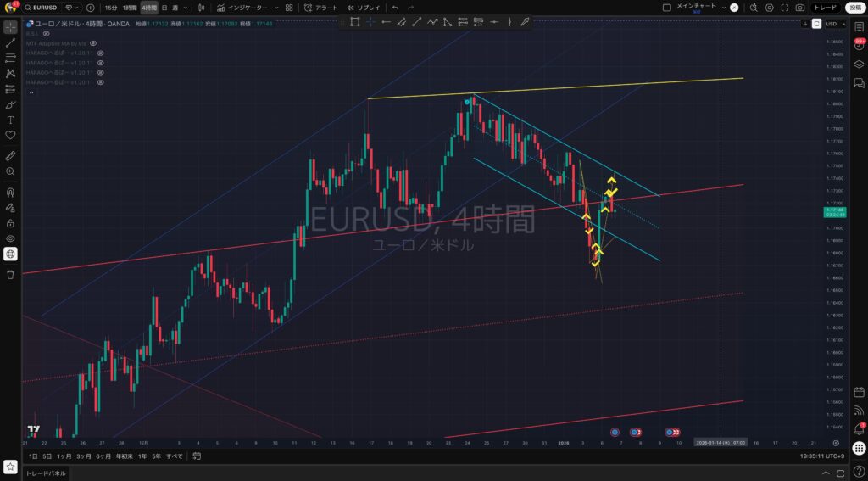Open the dropdown beside the EURUSD symbol
The image size is (868, 481).
[x=71, y=8]
